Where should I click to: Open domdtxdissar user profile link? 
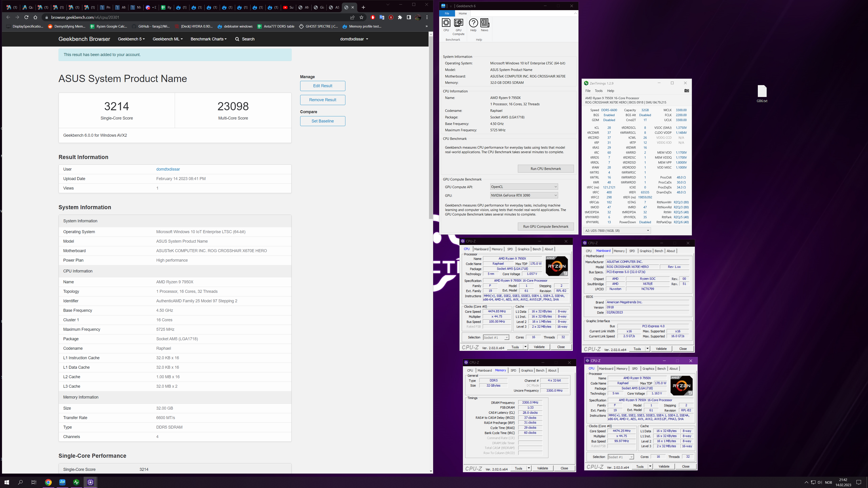[168, 169]
